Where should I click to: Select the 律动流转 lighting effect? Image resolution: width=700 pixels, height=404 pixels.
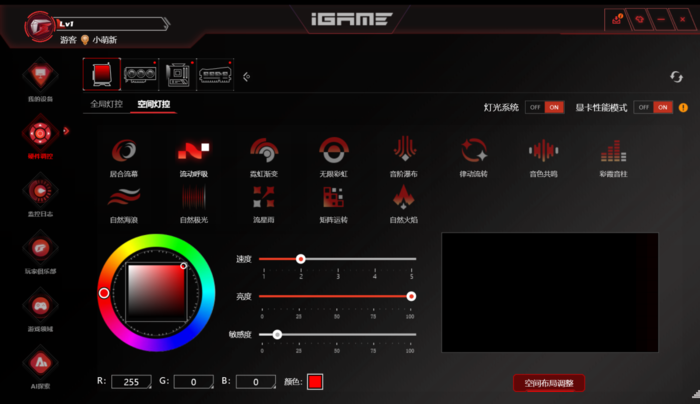click(x=474, y=157)
